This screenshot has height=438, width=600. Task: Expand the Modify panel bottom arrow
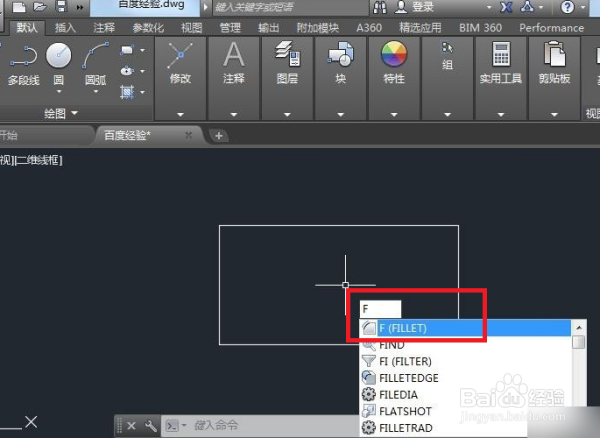(180, 114)
